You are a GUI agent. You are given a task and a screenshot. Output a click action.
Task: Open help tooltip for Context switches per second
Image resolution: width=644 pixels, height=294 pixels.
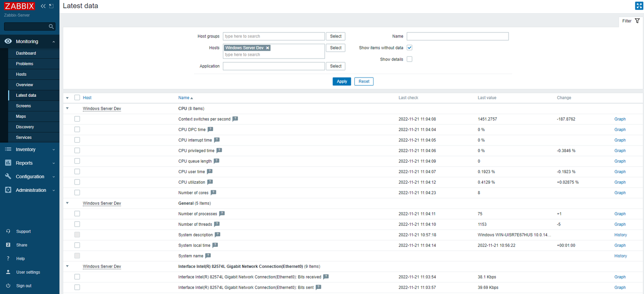tap(235, 119)
